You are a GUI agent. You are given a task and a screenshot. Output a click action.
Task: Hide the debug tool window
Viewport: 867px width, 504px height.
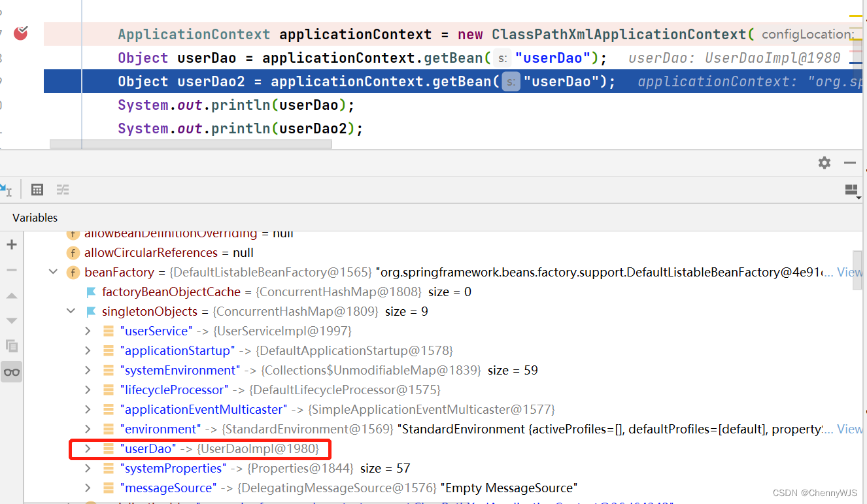(850, 163)
